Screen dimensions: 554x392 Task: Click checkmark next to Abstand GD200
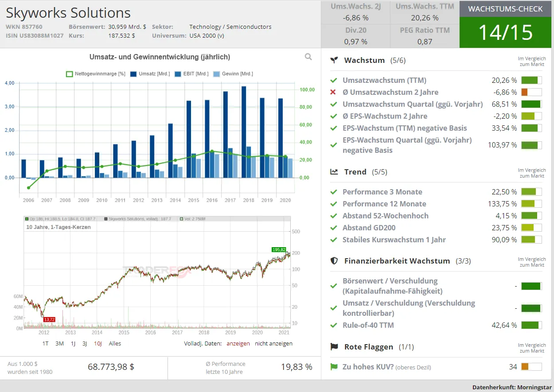click(x=333, y=228)
